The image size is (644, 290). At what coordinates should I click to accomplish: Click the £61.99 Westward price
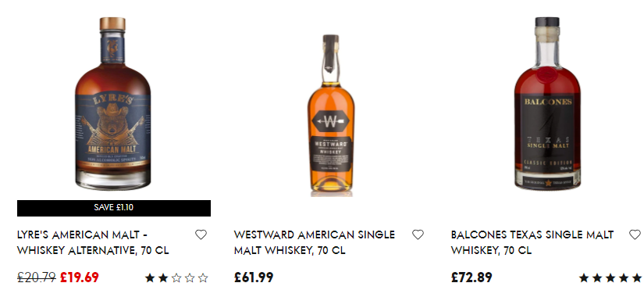click(x=254, y=277)
